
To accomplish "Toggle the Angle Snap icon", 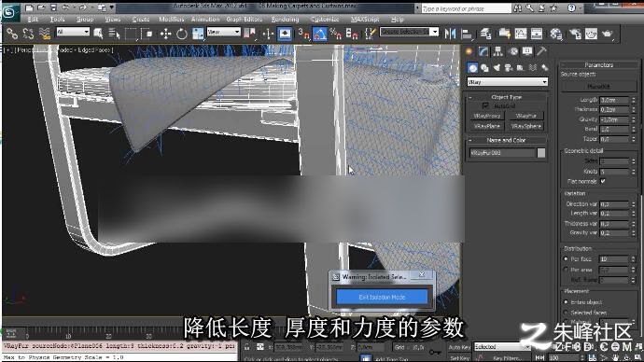I will coord(320,34).
